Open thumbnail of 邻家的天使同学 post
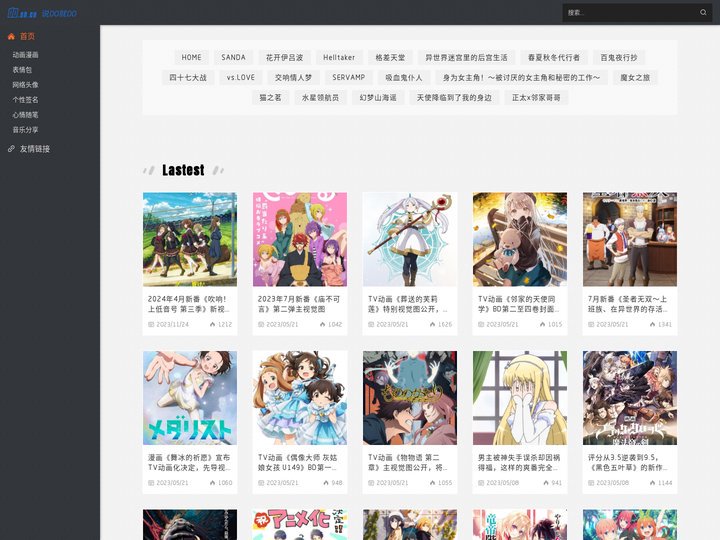This screenshot has height=540, width=720. pyautogui.click(x=520, y=239)
